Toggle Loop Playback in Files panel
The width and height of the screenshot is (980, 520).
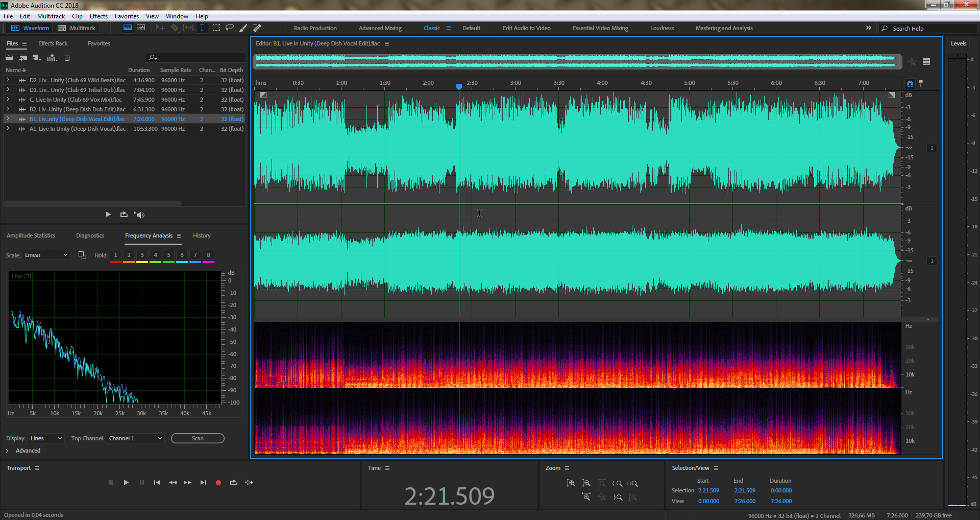(124, 215)
